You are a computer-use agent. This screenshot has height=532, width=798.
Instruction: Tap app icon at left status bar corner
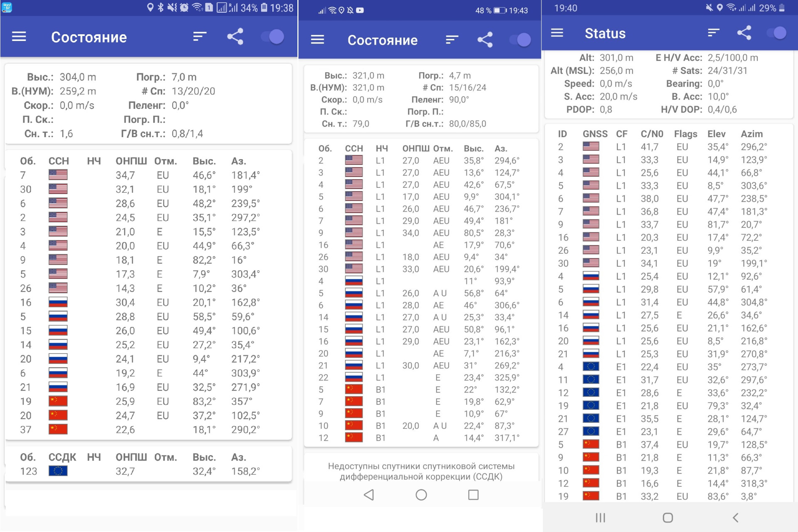[x=7, y=7]
